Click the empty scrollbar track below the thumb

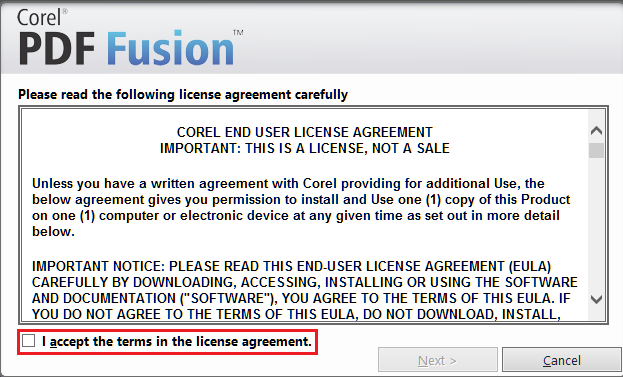point(596,224)
